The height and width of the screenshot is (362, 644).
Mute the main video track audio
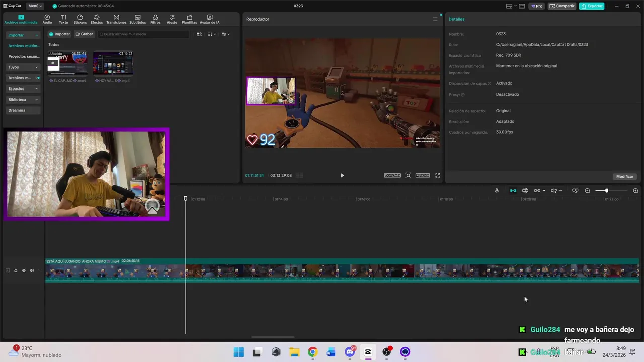(32, 270)
